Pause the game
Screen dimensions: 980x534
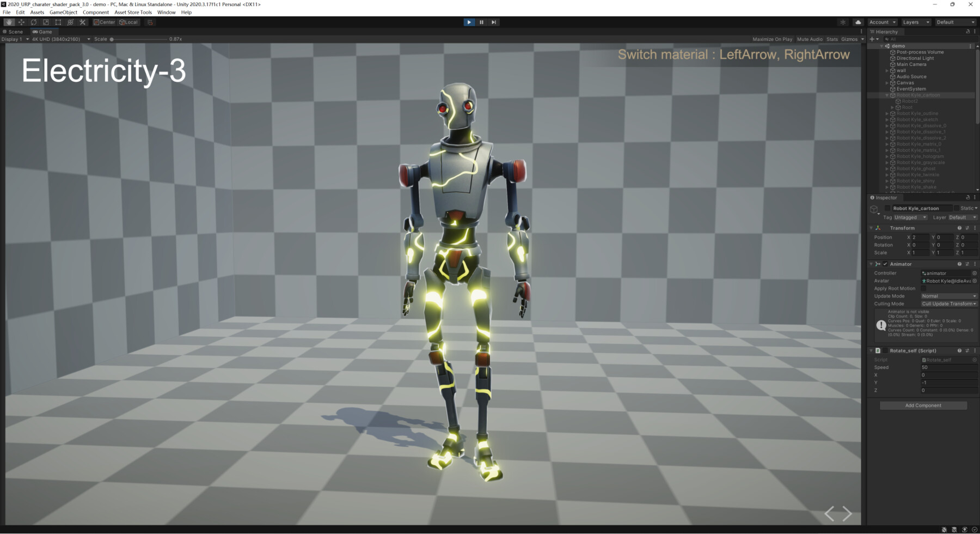pyautogui.click(x=481, y=22)
